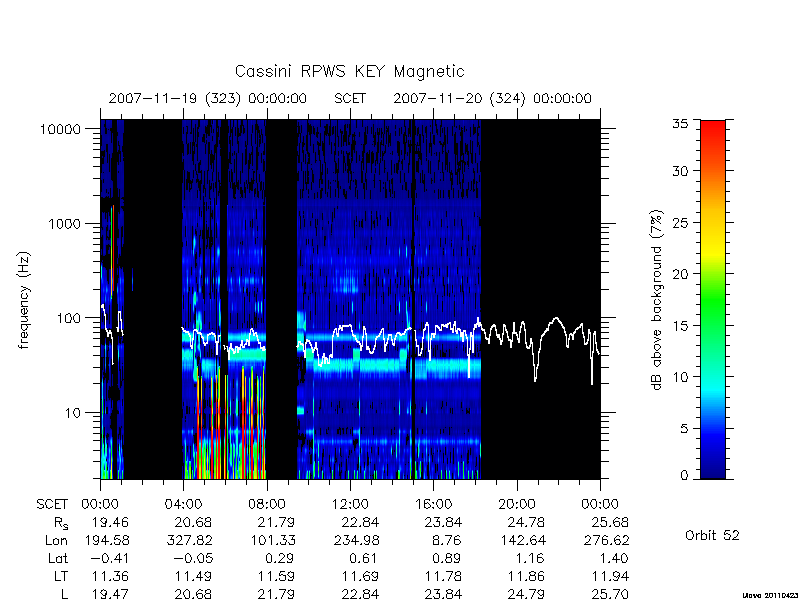
Task: Select the 04:00 time tick label
Action: pyautogui.click(x=183, y=504)
